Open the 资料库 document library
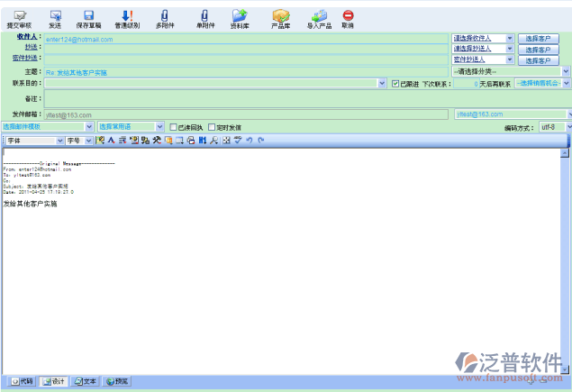Viewport: 572px width, 392px height. pyautogui.click(x=240, y=16)
